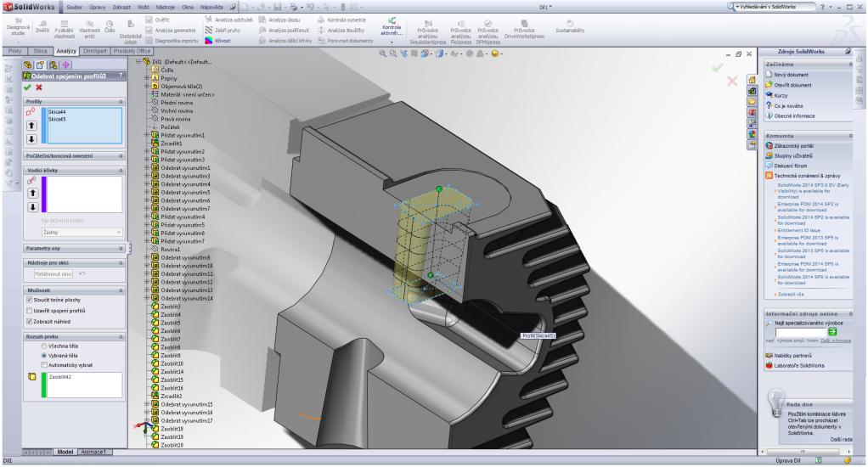Enable Uzavřít spojení profilů checkbox

pyautogui.click(x=30, y=311)
